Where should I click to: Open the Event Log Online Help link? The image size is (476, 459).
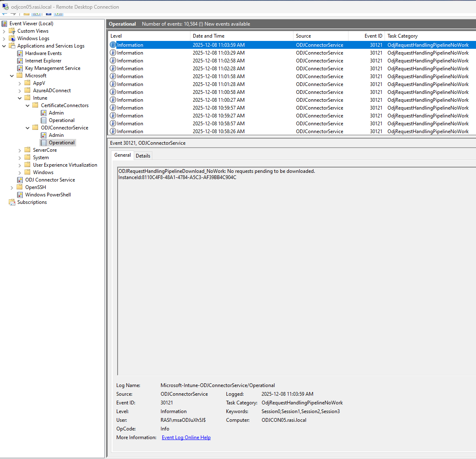click(186, 437)
